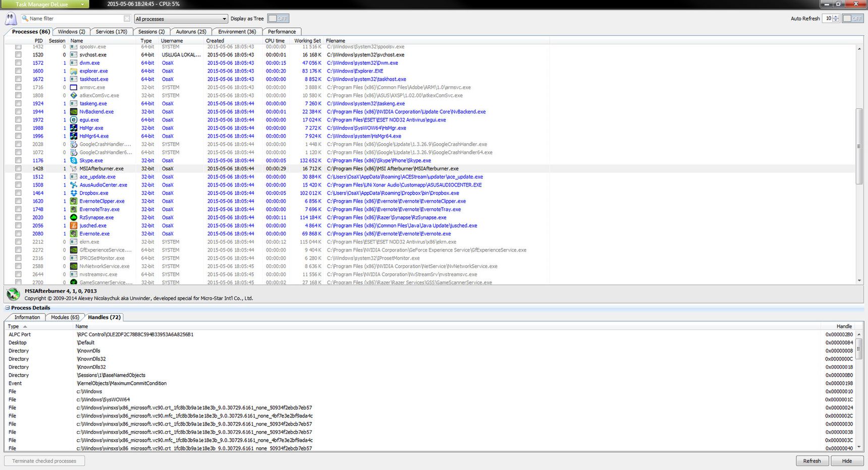Click the process list vertical scrollbar thumb
The image size is (868, 470).
859,146
